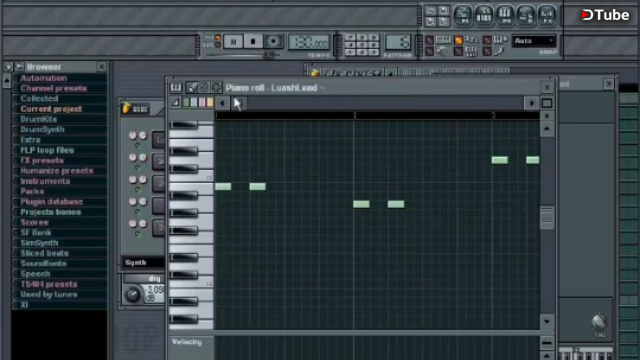Select the pink note color swatch
The image size is (640, 360).
[202, 102]
